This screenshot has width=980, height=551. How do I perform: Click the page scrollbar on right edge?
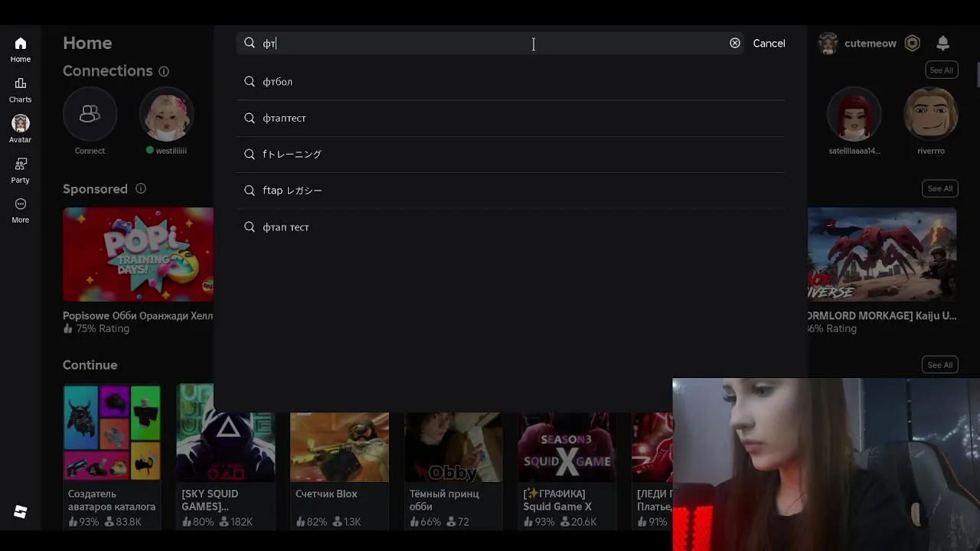(978, 74)
